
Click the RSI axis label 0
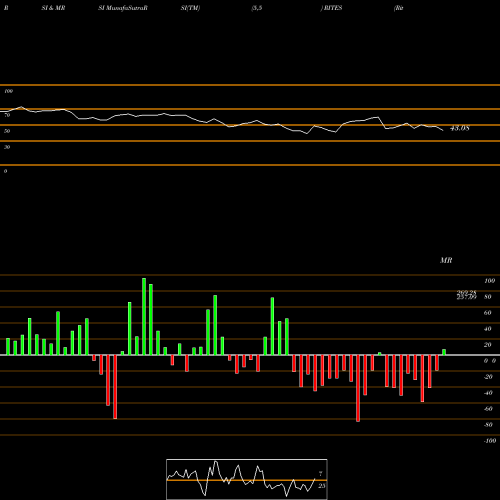pyautogui.click(x=5, y=171)
